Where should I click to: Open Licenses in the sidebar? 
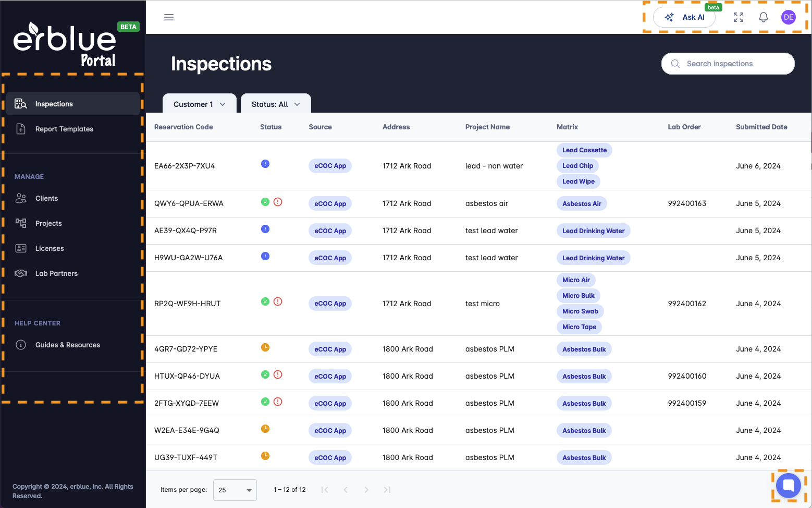pyautogui.click(x=73, y=248)
